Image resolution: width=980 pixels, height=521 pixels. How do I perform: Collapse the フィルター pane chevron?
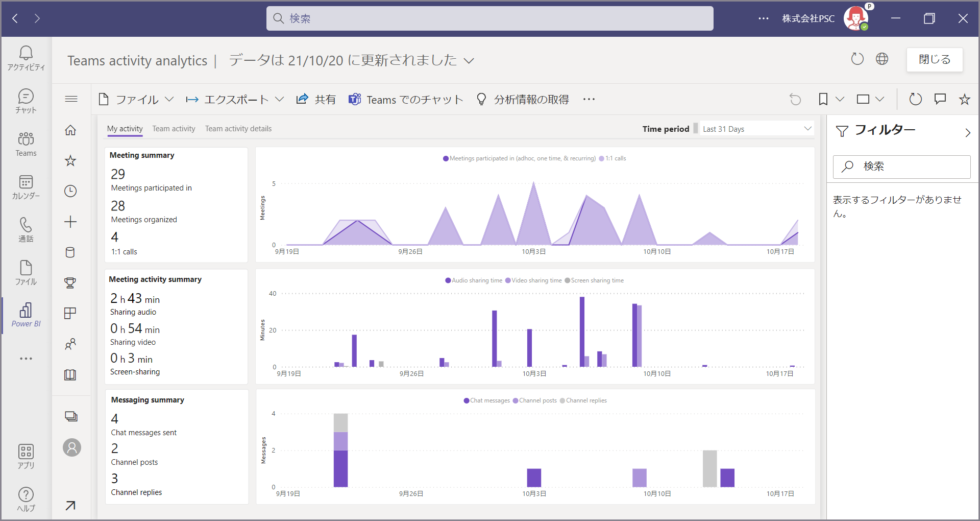[x=968, y=133]
